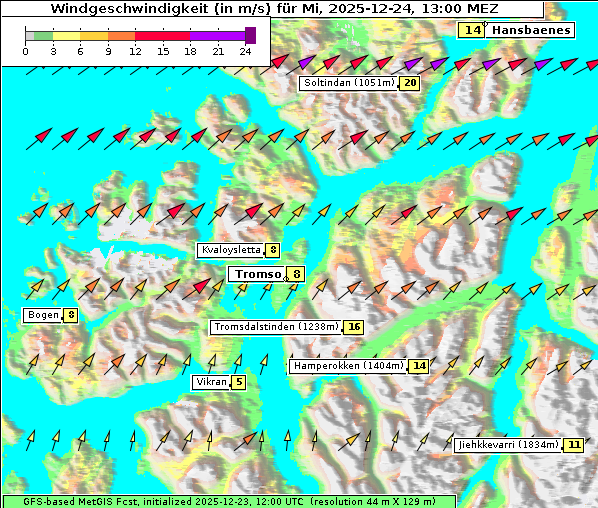The height and width of the screenshot is (508, 598).
Task: Click the Hansbaenes station marker dot
Action: click(x=485, y=24)
